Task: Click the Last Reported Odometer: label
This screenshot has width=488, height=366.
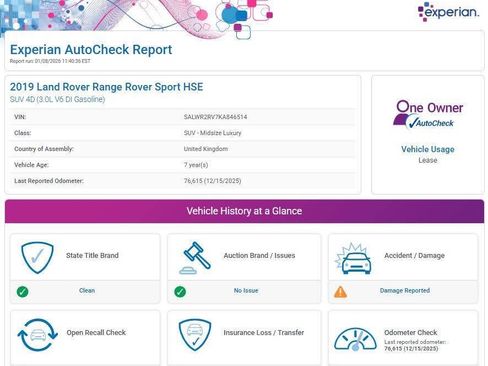Action: pyautogui.click(x=49, y=181)
